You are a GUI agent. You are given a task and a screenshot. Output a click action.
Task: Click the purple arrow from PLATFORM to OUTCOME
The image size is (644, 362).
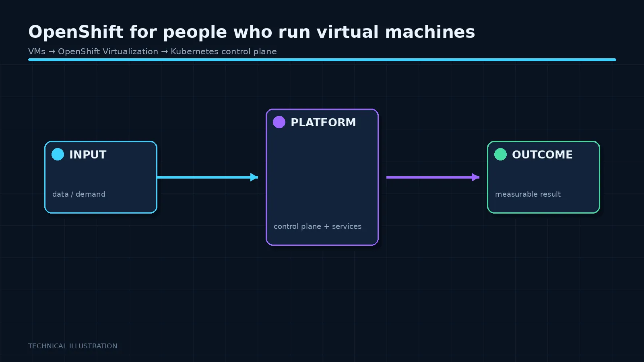(433, 177)
